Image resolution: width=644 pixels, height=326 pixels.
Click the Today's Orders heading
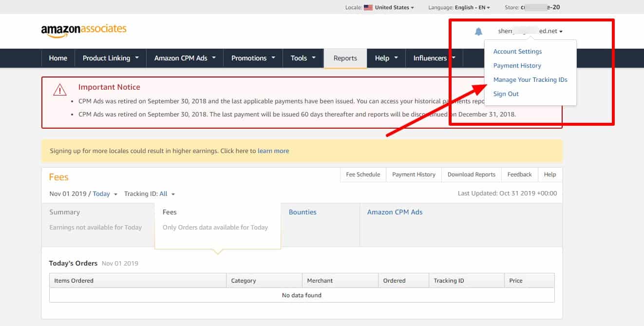[x=73, y=263]
